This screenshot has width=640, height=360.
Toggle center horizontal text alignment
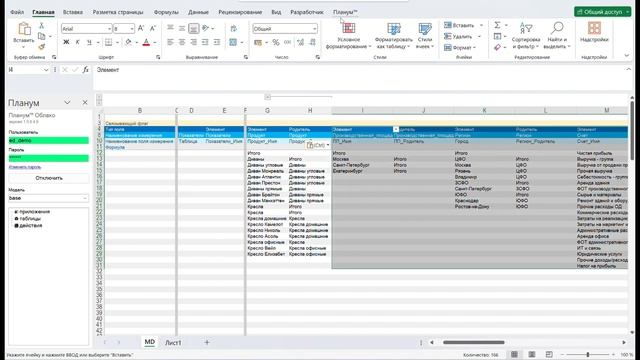click(x=182, y=42)
